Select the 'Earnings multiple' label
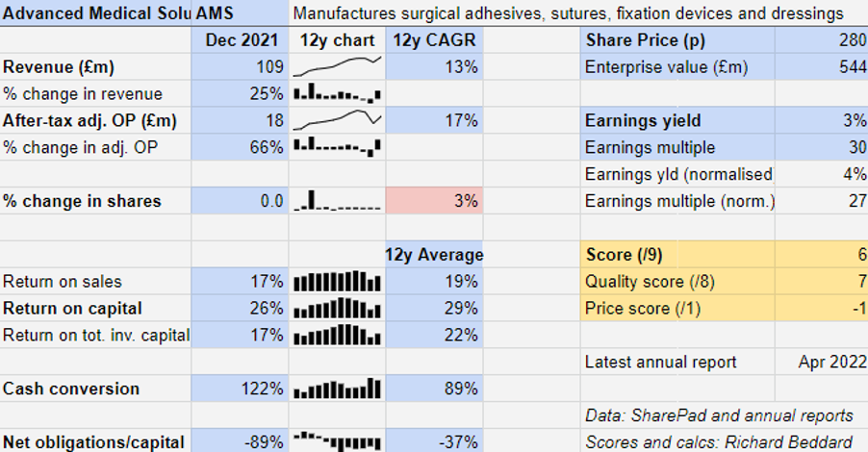The height and width of the screenshot is (452, 868). coord(650,148)
